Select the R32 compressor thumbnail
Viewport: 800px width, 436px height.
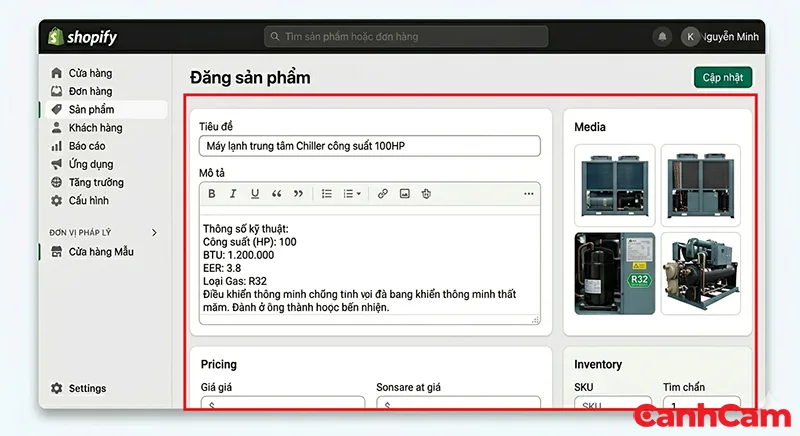click(x=615, y=273)
